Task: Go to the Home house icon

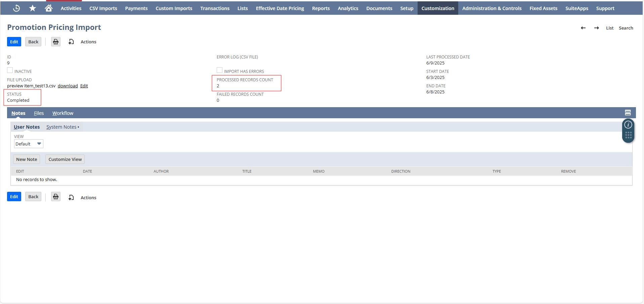Action: (49, 8)
